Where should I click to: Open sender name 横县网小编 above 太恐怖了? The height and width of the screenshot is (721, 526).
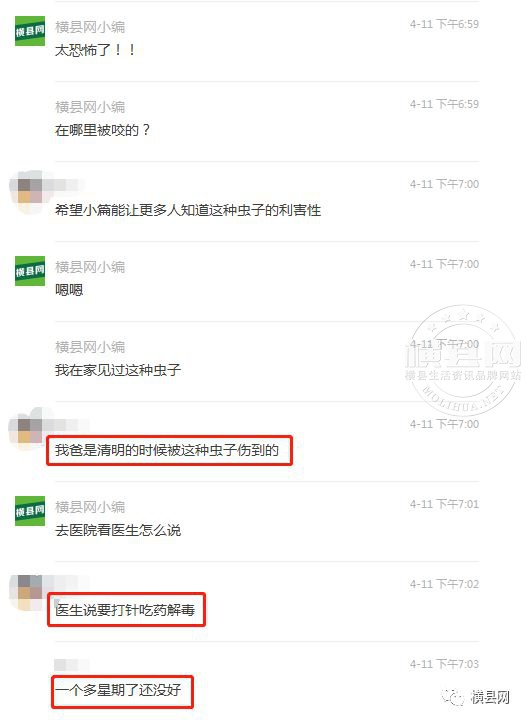[x=90, y=27]
